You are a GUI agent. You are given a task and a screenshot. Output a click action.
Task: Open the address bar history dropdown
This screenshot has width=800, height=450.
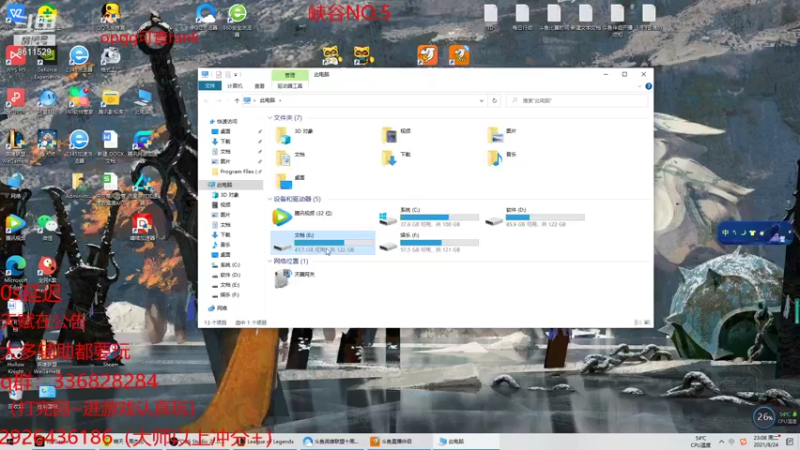[481, 101]
